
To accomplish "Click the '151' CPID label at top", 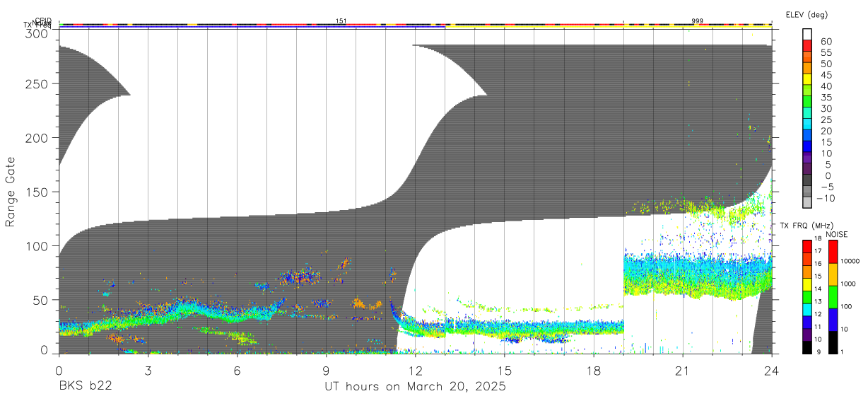I will tap(341, 21).
